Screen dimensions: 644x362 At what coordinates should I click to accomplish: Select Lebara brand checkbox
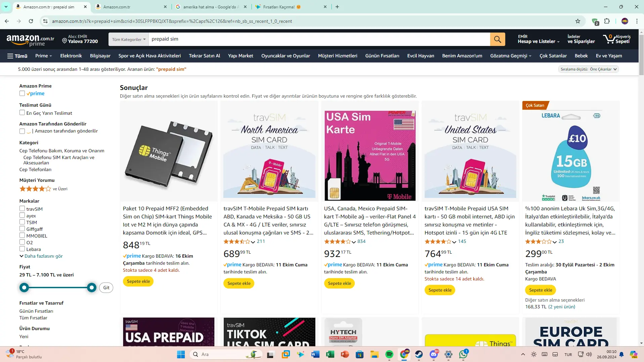(x=22, y=249)
